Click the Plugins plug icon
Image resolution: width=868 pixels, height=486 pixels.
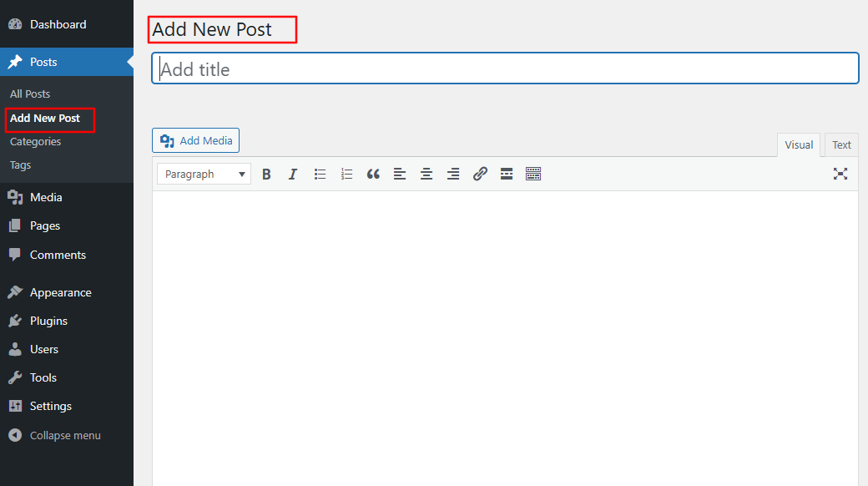(15, 321)
